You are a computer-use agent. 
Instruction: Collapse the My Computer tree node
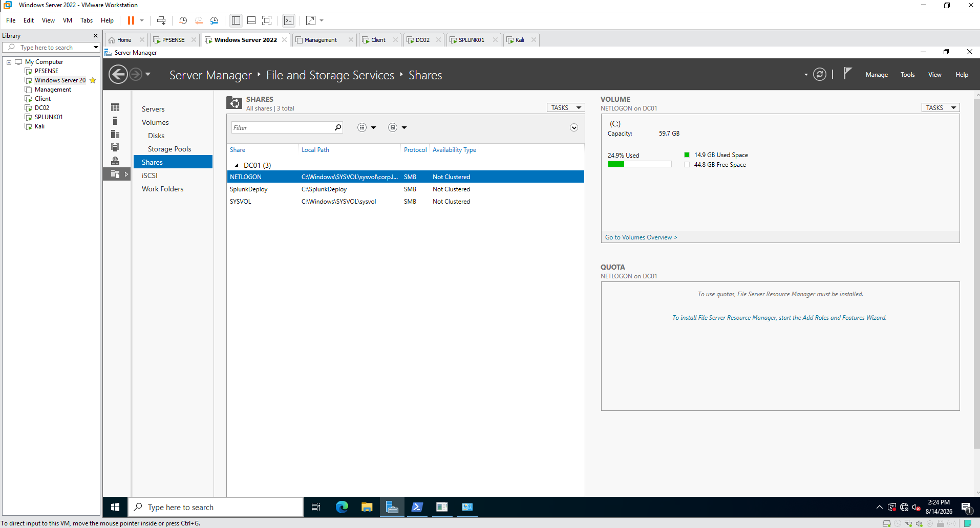(x=9, y=62)
